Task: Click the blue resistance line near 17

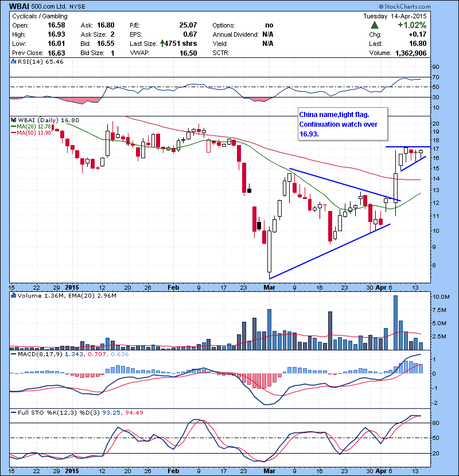Action: tap(408, 147)
